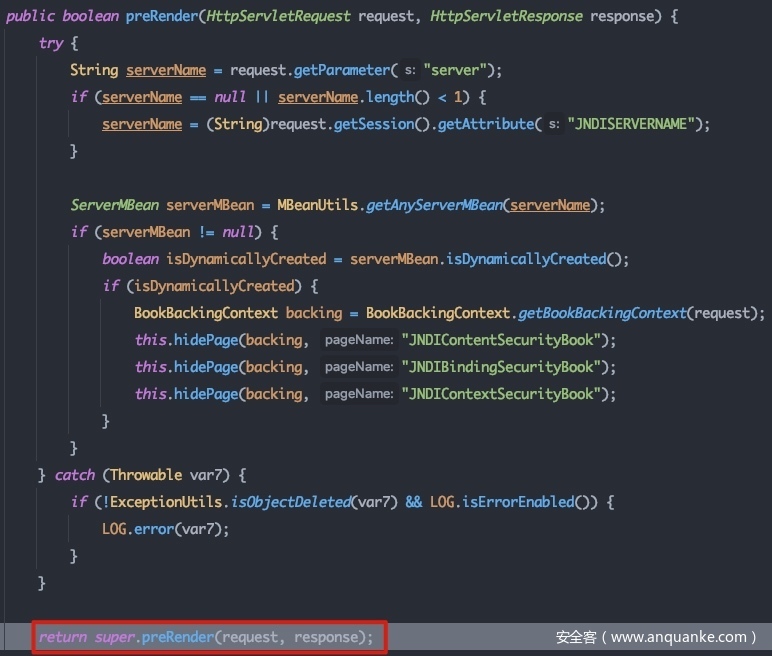Click the LOG.error(var7) statement

tap(166, 529)
